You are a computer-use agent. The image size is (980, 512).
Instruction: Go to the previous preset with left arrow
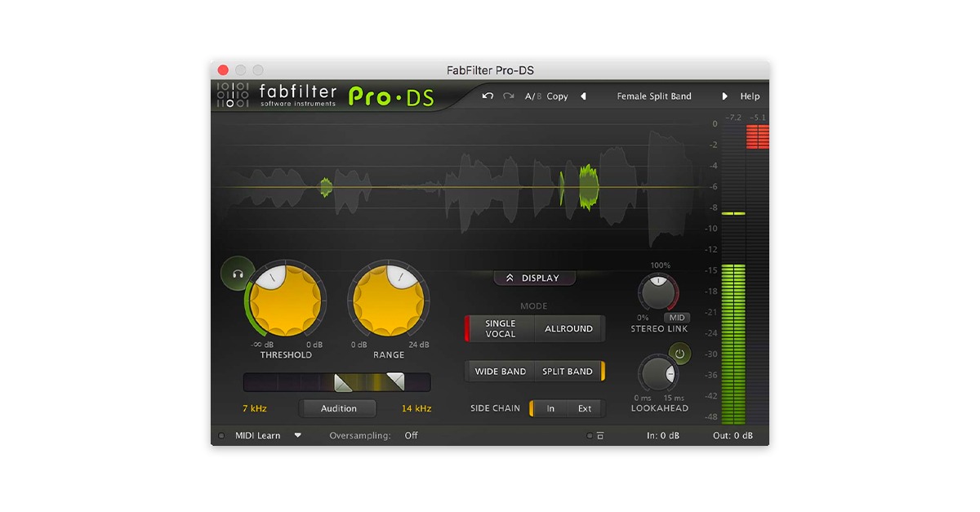[583, 96]
